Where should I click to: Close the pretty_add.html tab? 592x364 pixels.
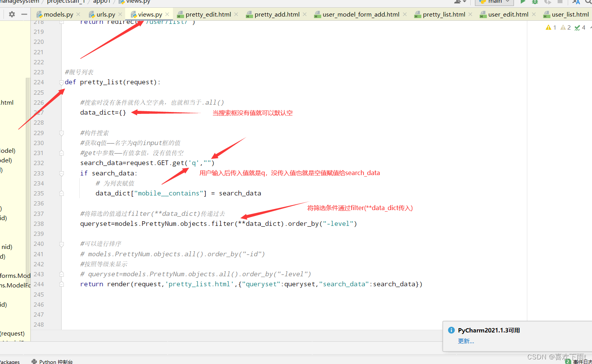[x=305, y=14]
